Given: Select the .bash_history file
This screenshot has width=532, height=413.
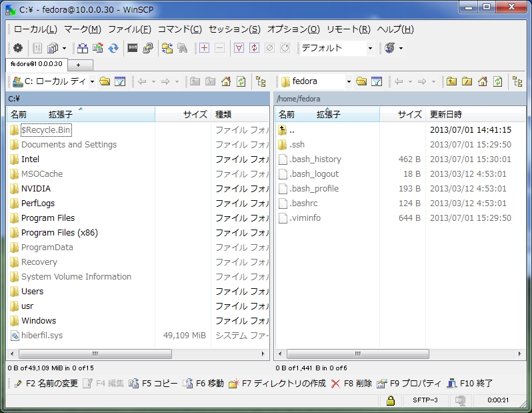Looking at the screenshot, I should coord(315,159).
